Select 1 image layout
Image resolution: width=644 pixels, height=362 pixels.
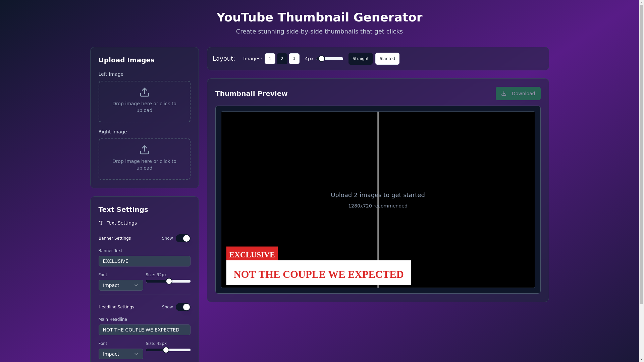click(270, 59)
